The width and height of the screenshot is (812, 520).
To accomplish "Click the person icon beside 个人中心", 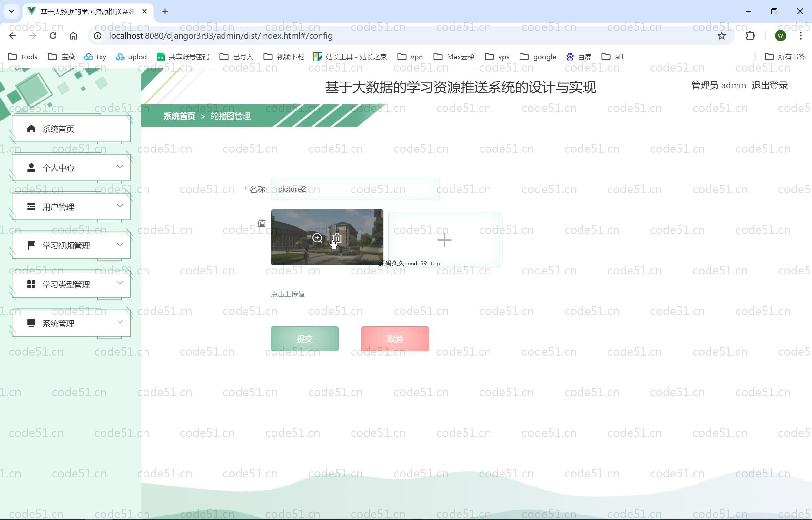I will click(x=31, y=168).
